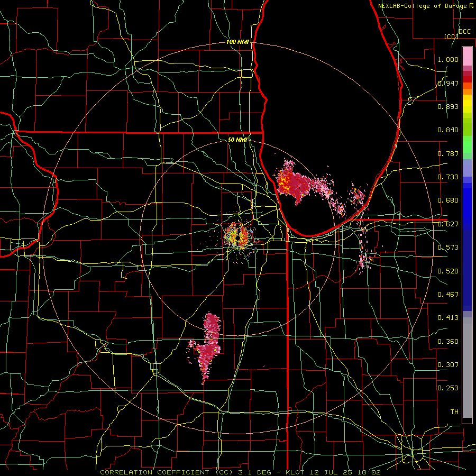Click the 0.307 legend value
The height and width of the screenshot is (476, 476).
[x=448, y=365]
